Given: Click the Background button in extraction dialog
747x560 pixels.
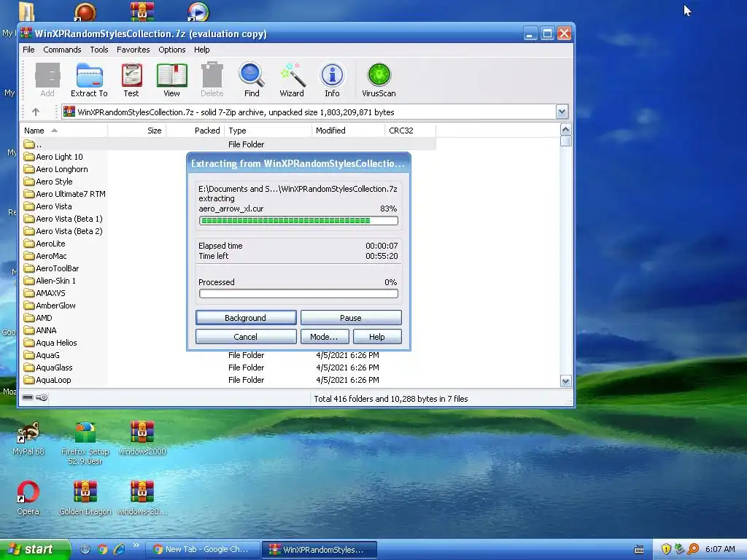Looking at the screenshot, I should click(x=246, y=318).
